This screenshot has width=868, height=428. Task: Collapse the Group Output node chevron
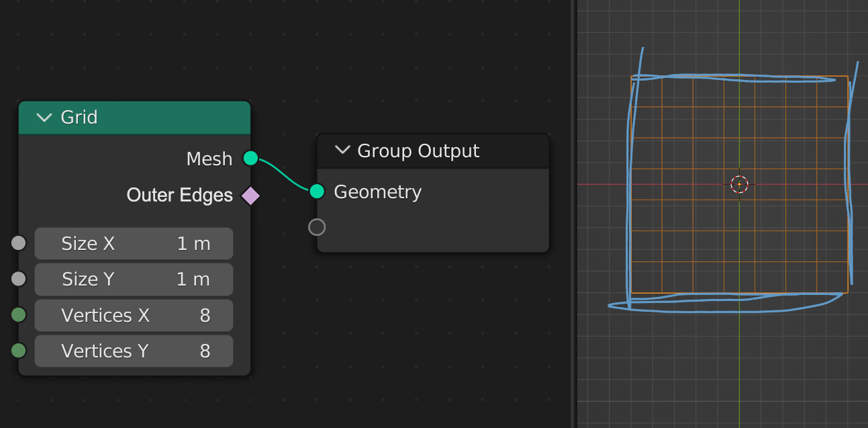(x=342, y=151)
